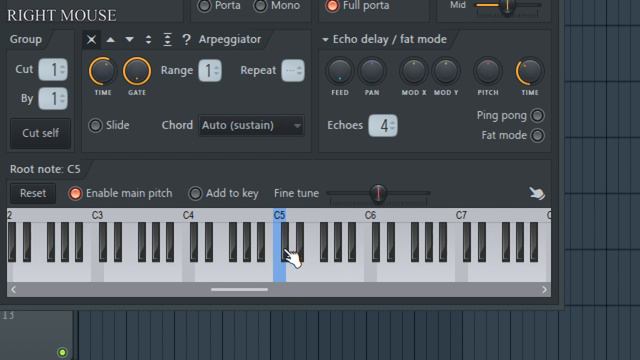This screenshot has width=640, height=360.
Task: Click the Range number box
Action: click(210, 71)
